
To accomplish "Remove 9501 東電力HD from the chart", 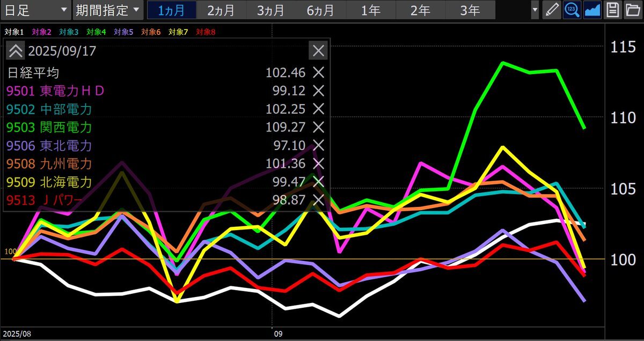I will coord(319,91).
